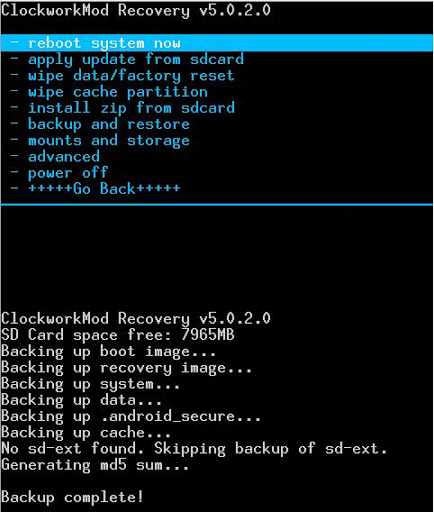
Task: Click the dash before wipe cache partition
Action: point(14,91)
